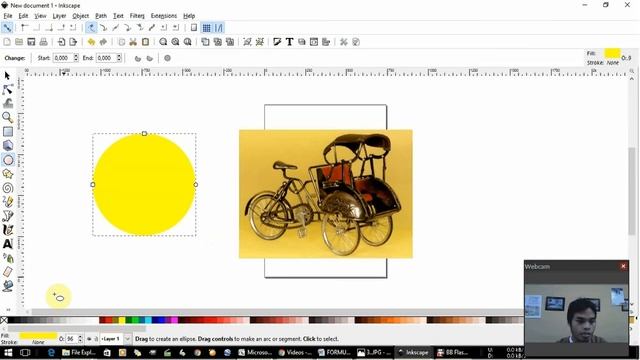Increase the End angle spinner
The image size is (640, 360).
(119, 56)
